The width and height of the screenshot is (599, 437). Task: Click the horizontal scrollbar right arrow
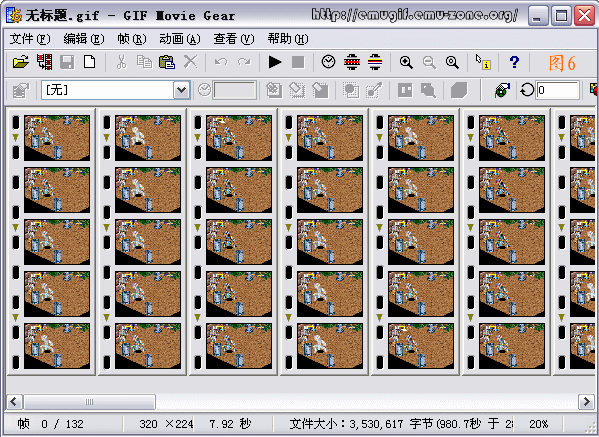coord(586,401)
